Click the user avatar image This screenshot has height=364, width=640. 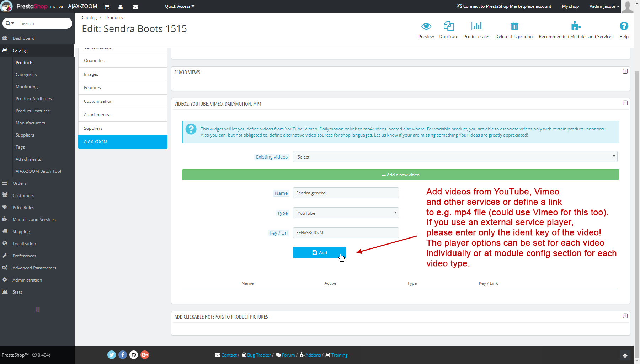[628, 6]
